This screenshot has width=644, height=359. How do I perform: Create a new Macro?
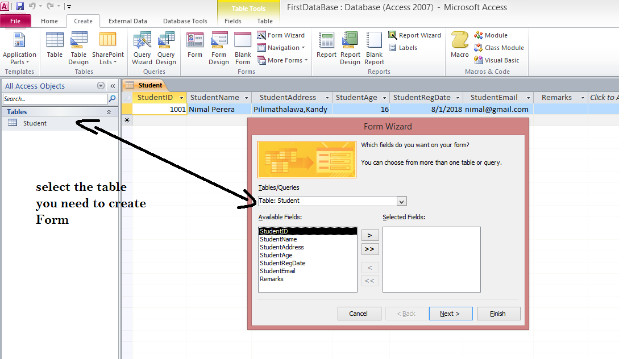459,48
